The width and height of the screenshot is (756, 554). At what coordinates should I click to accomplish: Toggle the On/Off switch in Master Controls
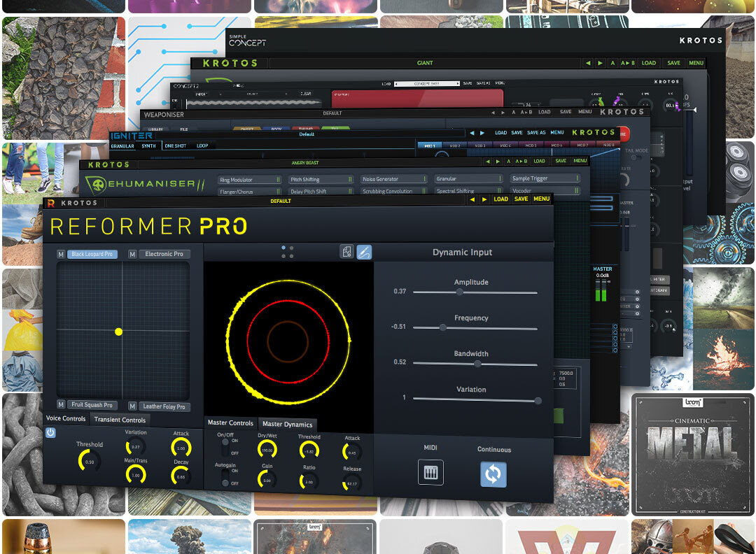225,446
